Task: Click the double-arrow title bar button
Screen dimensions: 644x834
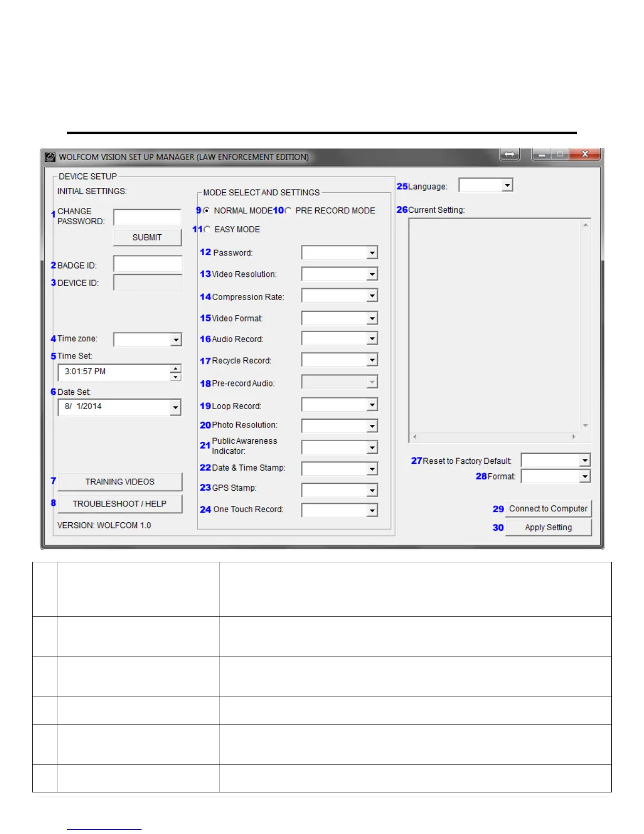Action: (x=509, y=154)
